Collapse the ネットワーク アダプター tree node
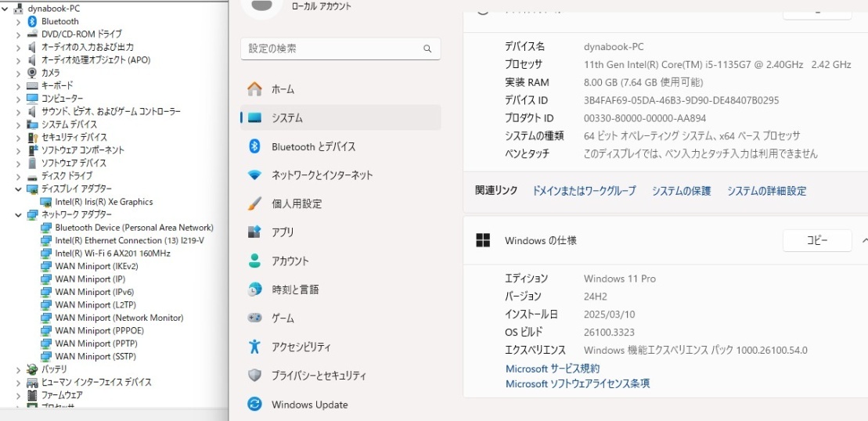 point(19,214)
